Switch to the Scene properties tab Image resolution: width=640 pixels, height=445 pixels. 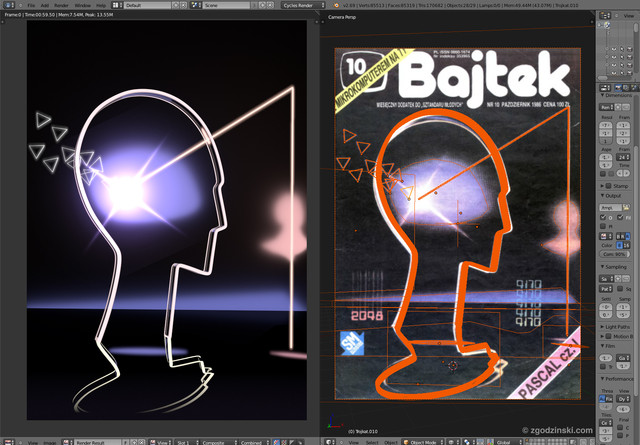(x=633, y=88)
